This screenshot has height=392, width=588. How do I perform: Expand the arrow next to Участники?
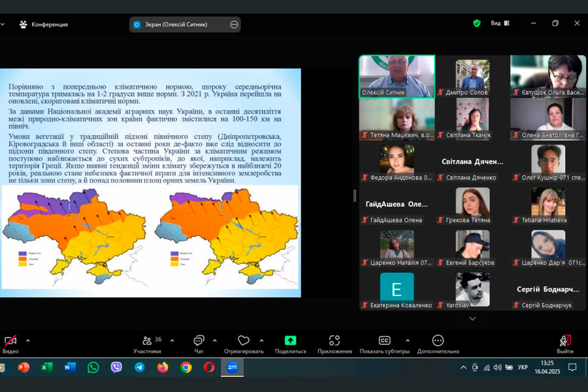coord(172,340)
